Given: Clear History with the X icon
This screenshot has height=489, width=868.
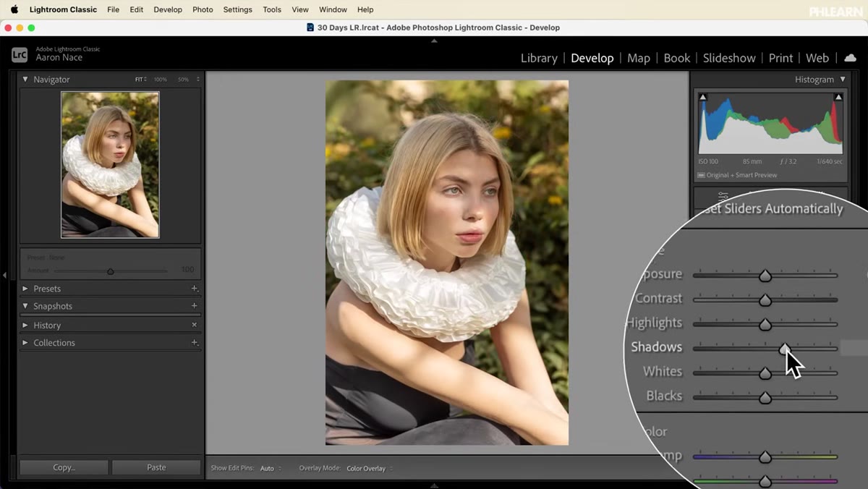Looking at the screenshot, I should point(194,326).
